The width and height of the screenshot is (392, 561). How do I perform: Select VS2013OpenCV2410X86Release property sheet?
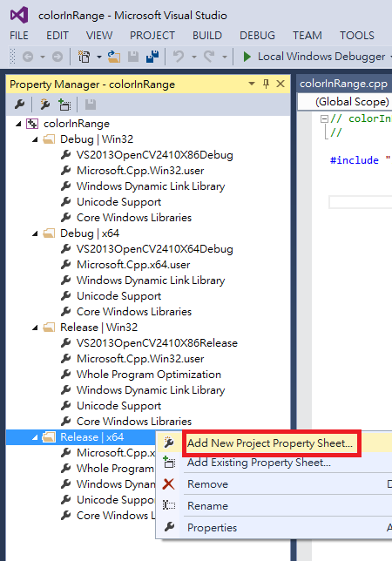click(x=157, y=343)
